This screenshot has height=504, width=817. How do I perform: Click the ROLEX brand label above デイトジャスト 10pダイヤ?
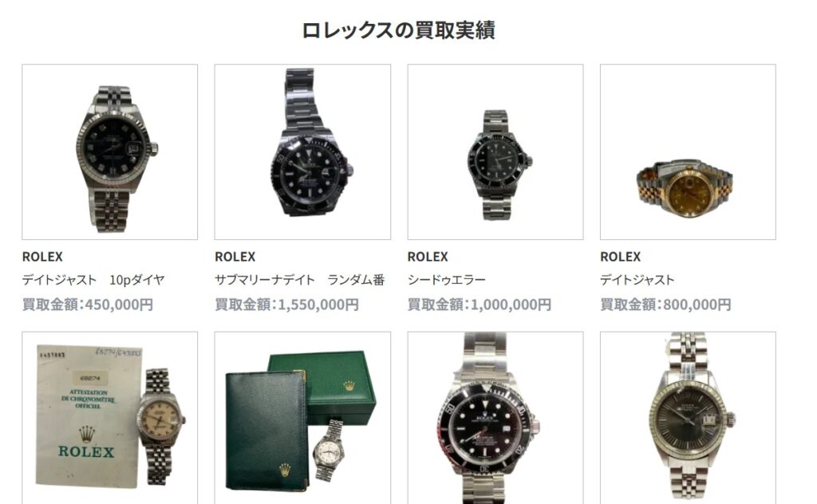42,257
